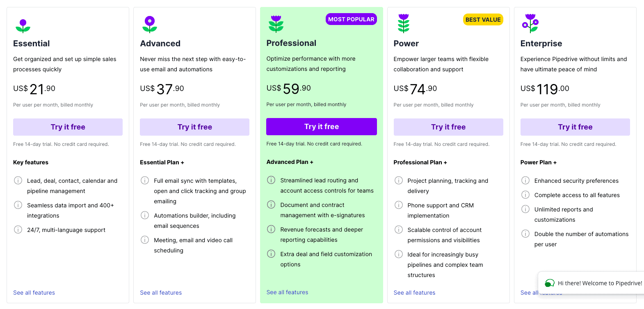Click the info icon beside Automations builder feature
The image size is (644, 309).
click(x=145, y=215)
